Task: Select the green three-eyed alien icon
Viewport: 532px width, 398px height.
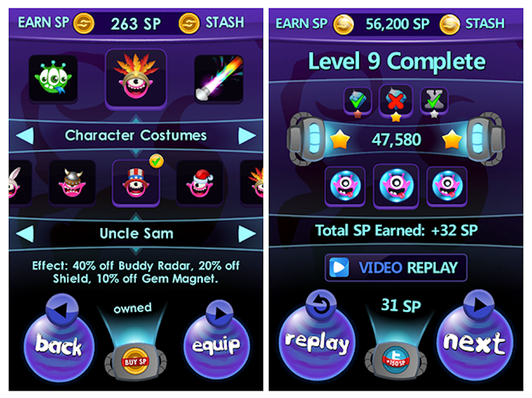Action: [x=53, y=79]
